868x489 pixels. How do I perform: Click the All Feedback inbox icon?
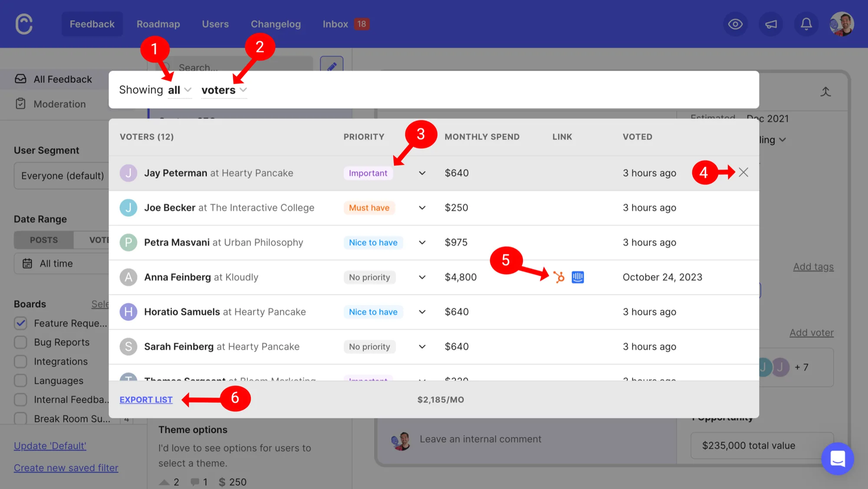(x=20, y=79)
